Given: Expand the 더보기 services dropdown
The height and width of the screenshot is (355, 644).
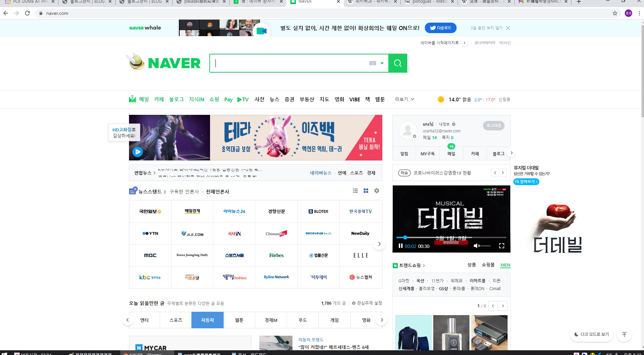Looking at the screenshot, I should 405,99.
